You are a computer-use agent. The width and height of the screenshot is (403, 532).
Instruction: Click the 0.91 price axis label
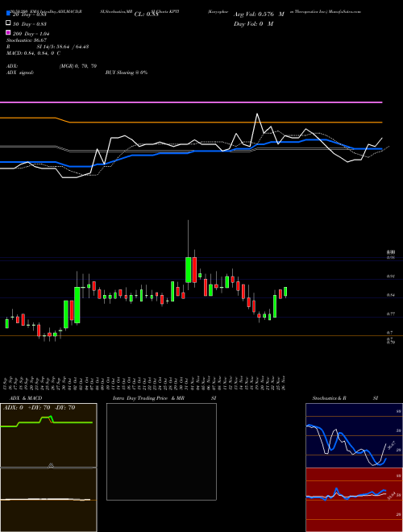click(x=390, y=276)
